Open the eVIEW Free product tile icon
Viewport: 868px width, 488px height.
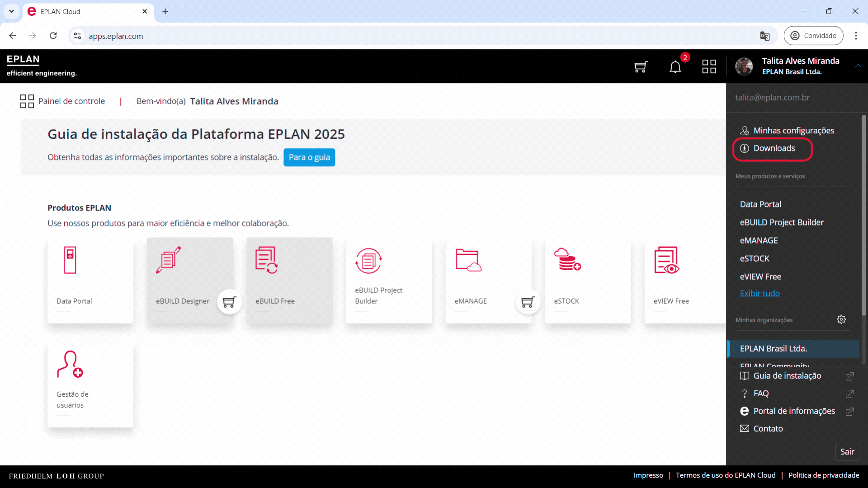666,260
